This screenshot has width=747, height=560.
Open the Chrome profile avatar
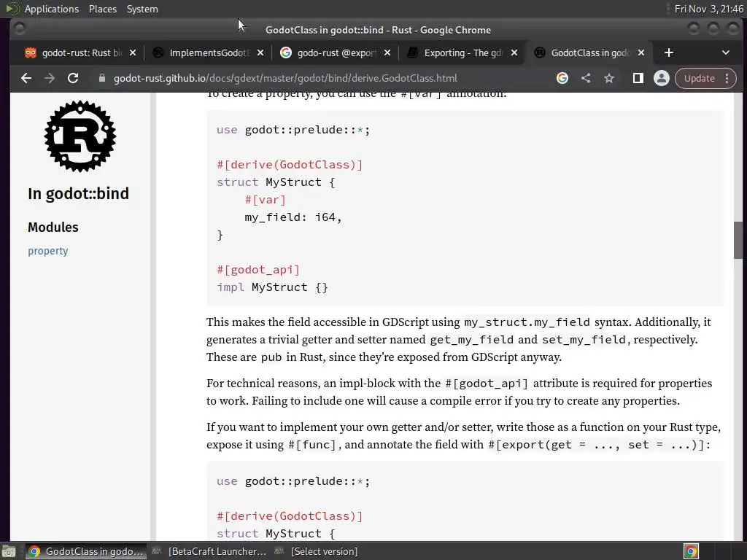[x=661, y=78]
